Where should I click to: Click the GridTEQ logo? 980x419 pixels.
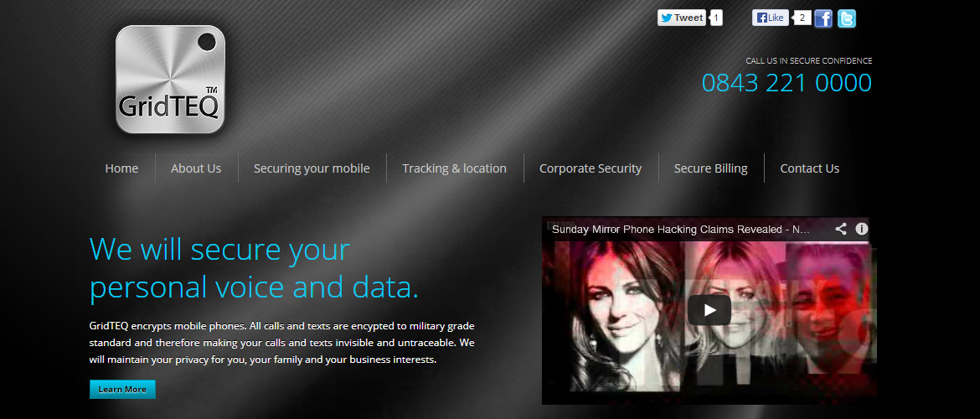tap(170, 80)
